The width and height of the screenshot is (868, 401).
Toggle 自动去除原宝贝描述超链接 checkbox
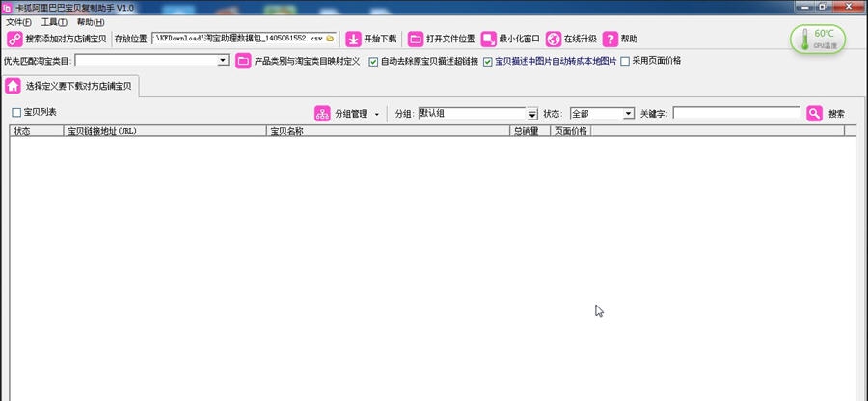click(x=373, y=62)
